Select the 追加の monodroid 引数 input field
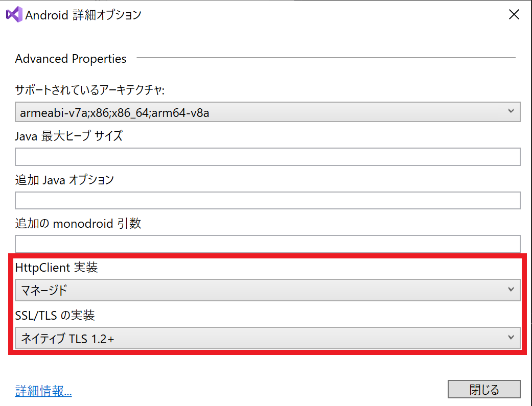 (267, 244)
